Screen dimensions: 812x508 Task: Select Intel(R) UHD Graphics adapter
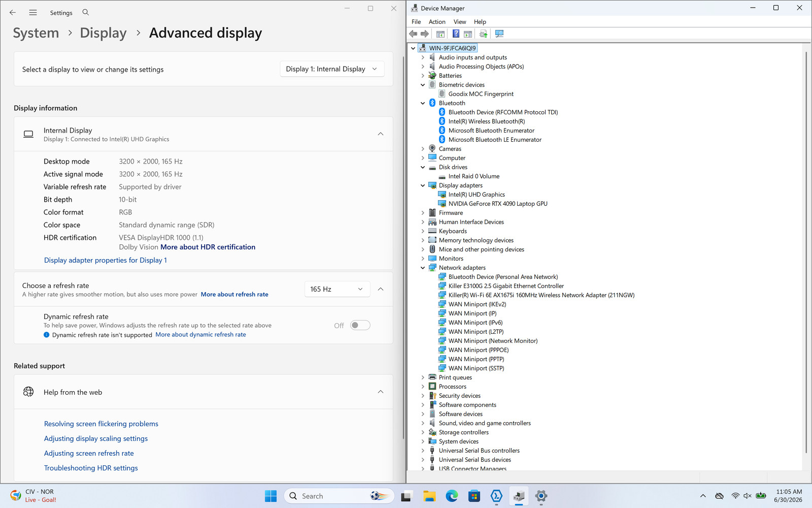tap(477, 195)
